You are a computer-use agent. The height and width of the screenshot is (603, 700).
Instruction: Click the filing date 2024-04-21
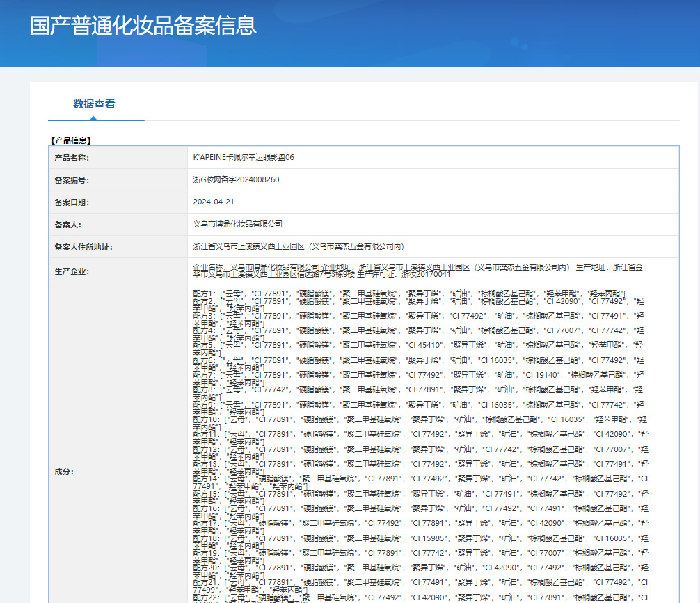[213, 202]
